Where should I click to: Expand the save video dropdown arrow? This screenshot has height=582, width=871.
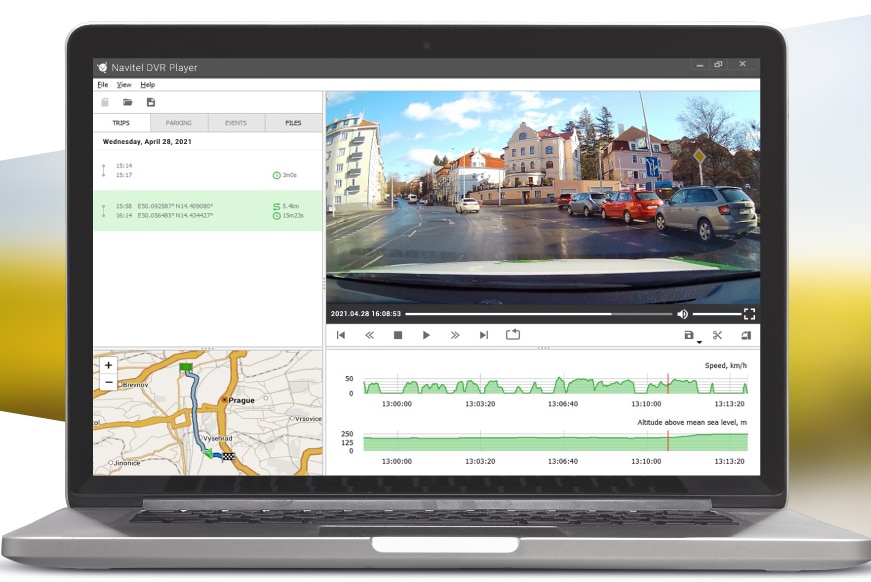pyautogui.click(x=699, y=342)
